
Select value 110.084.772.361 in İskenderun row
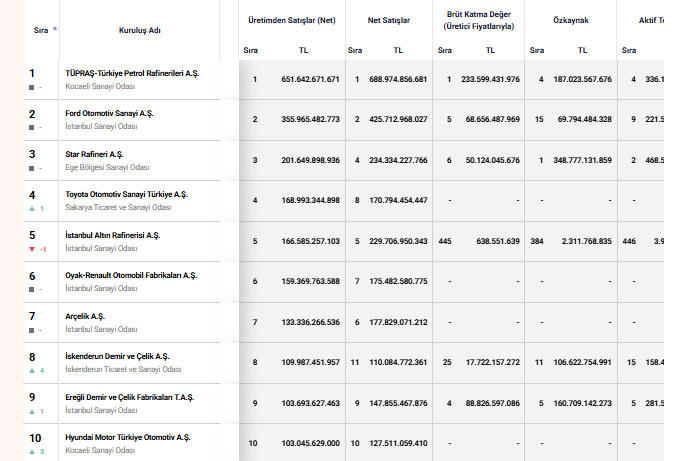coord(398,362)
